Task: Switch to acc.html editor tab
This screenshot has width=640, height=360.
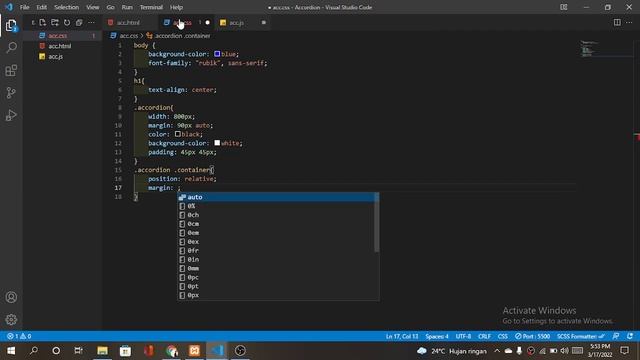Action: (129, 22)
